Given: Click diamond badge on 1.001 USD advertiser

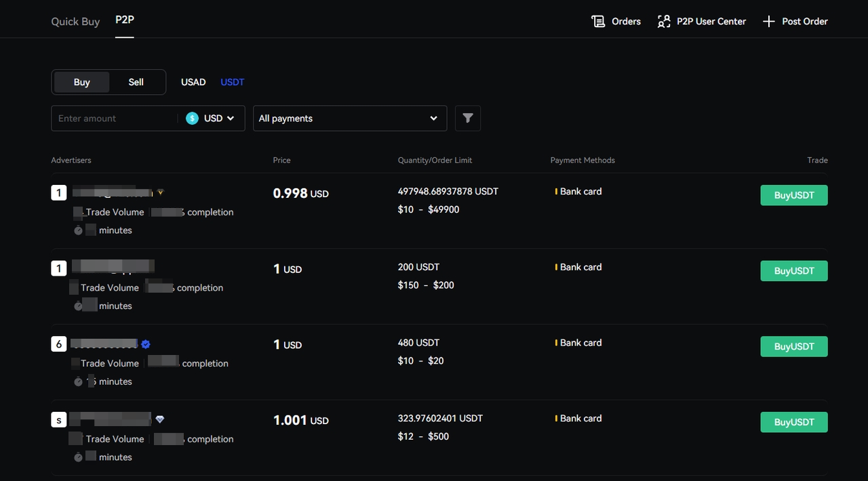Looking at the screenshot, I should pos(160,419).
